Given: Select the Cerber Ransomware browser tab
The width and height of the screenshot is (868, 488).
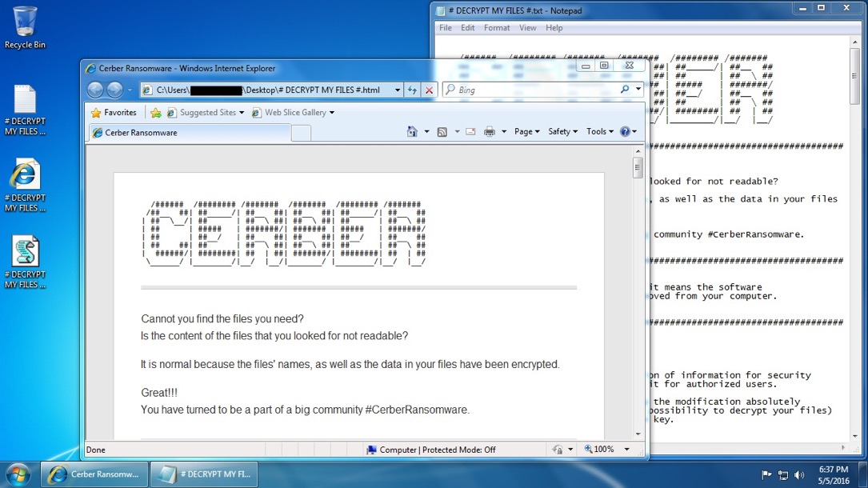Looking at the screenshot, I should pos(188,133).
